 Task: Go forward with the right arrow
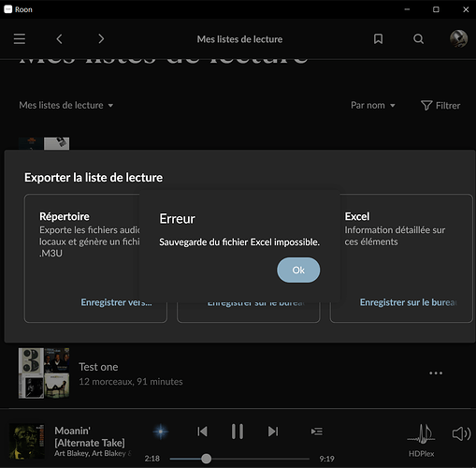pos(101,39)
